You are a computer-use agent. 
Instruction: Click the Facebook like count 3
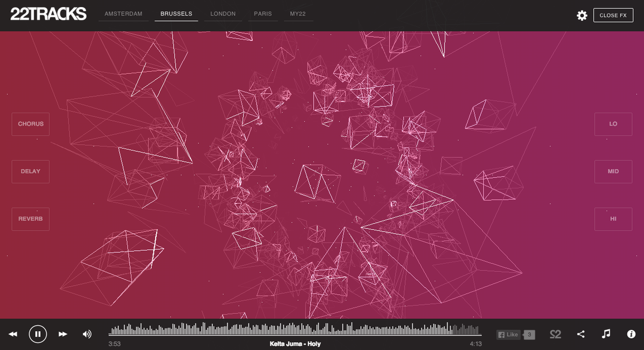[x=529, y=334]
